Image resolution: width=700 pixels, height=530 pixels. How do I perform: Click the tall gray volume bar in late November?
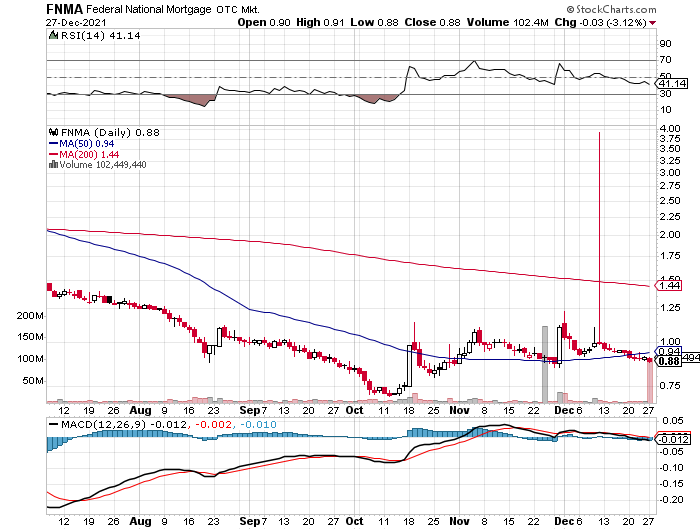pos(545,364)
